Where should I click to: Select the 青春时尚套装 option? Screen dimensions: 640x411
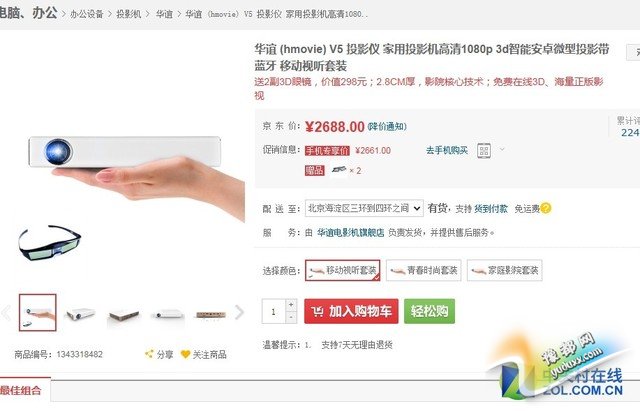pos(424,270)
